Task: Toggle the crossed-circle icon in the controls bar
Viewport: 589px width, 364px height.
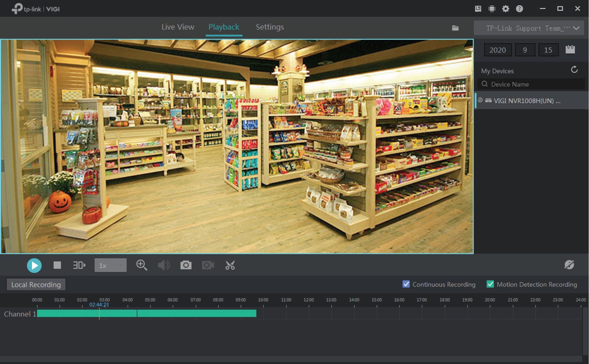Action: [x=569, y=265]
